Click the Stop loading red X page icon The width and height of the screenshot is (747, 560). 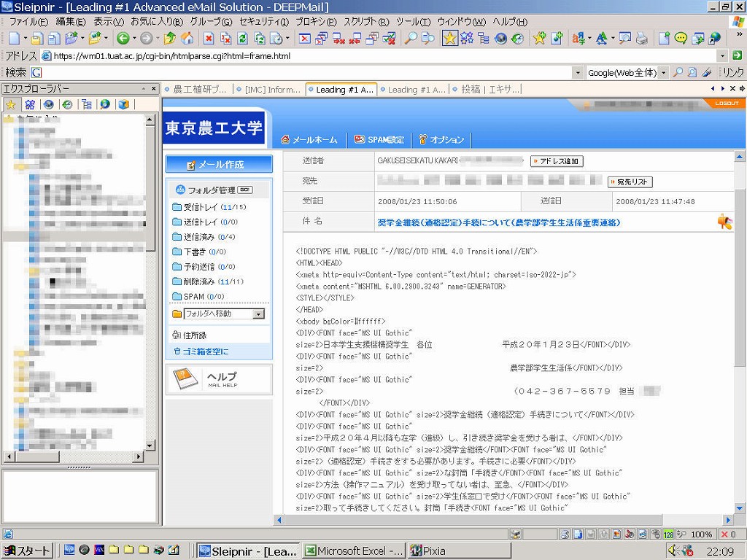pos(209,38)
